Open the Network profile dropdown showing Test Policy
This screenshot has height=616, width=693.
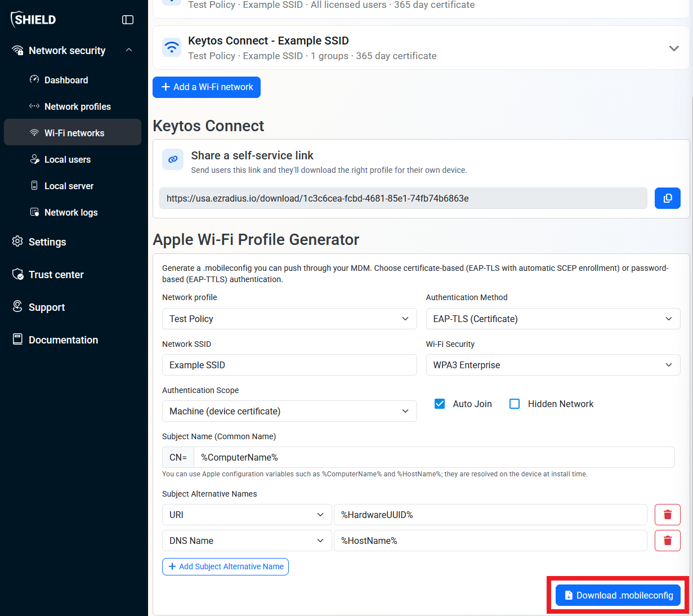click(289, 319)
